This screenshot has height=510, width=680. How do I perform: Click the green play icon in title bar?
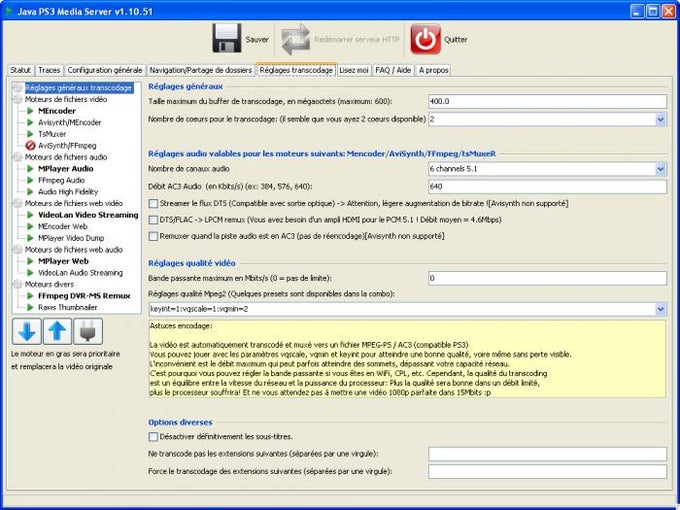(x=9, y=11)
